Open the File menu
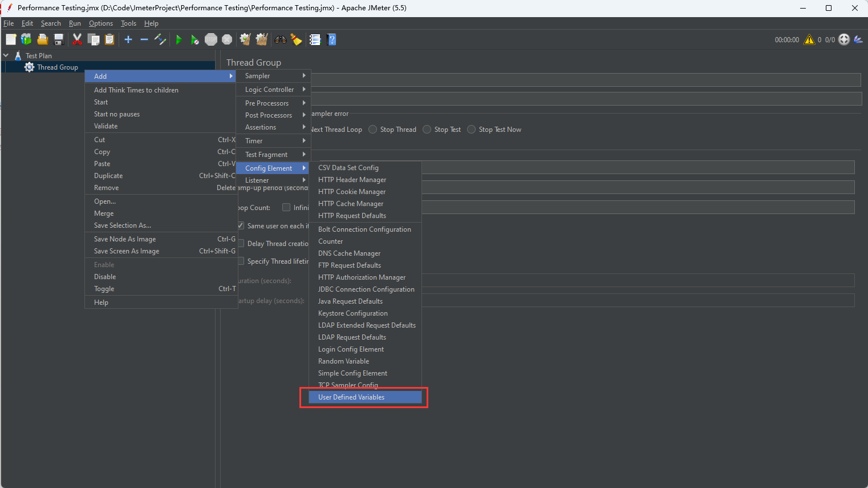Screen dimensions: 868x488 pyautogui.click(x=9, y=23)
